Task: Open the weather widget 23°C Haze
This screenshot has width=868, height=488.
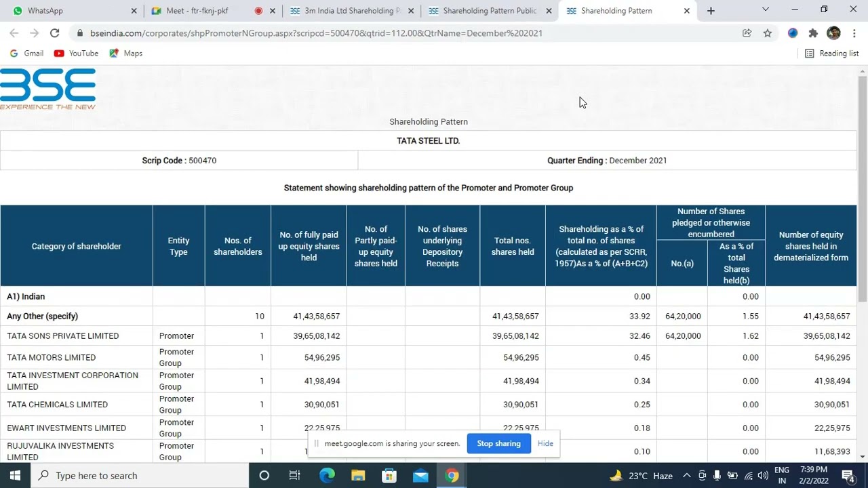Action: point(641,476)
